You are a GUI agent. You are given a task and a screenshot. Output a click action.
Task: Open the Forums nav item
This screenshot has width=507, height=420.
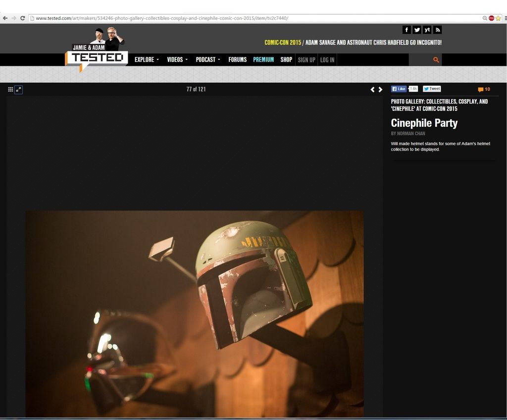pos(237,59)
